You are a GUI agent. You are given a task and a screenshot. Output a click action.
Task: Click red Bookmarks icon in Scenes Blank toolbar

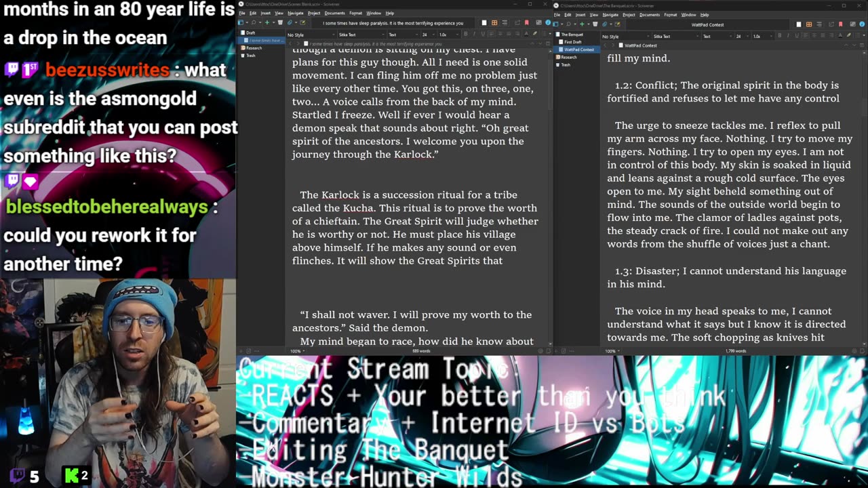[526, 23]
